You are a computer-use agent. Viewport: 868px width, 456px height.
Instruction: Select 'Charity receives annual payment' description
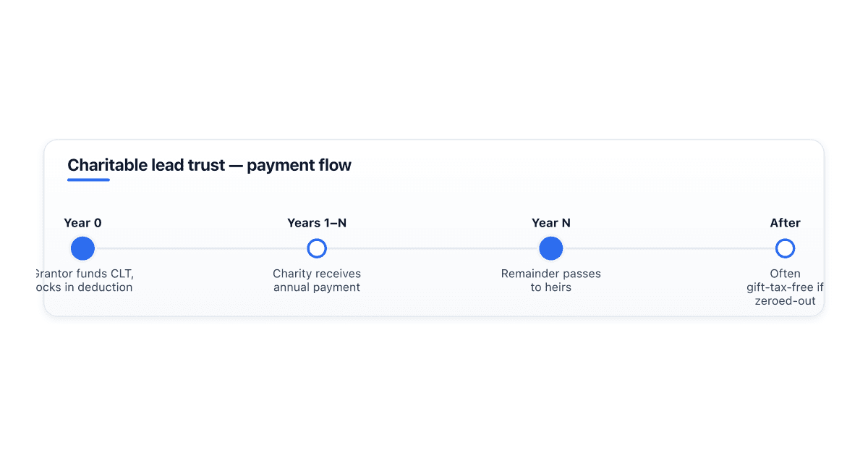click(x=317, y=280)
